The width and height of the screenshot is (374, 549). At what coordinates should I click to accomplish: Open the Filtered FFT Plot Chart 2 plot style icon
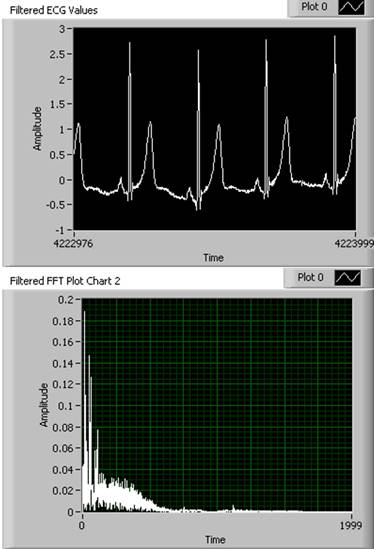tap(347, 278)
